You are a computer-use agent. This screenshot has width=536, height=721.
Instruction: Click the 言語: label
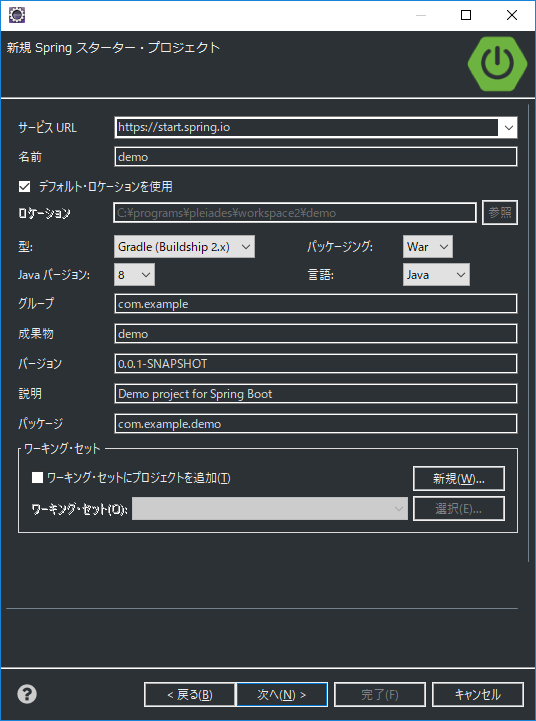pyautogui.click(x=320, y=275)
